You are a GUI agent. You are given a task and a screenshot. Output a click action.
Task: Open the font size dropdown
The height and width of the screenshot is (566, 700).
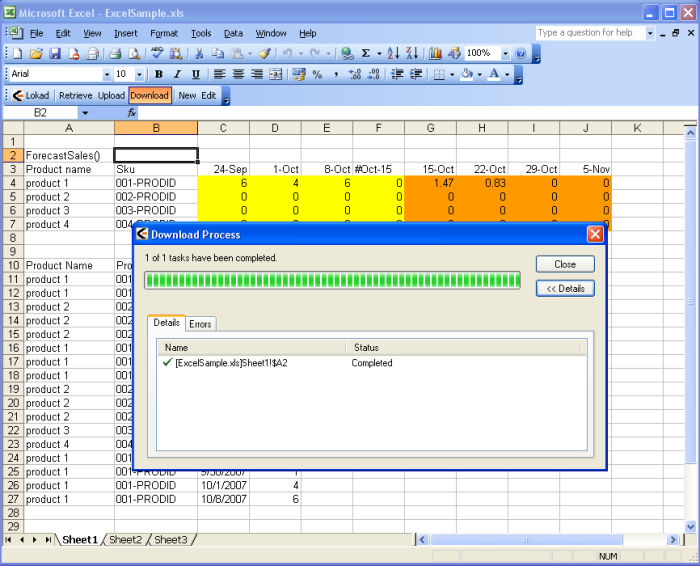[139, 75]
